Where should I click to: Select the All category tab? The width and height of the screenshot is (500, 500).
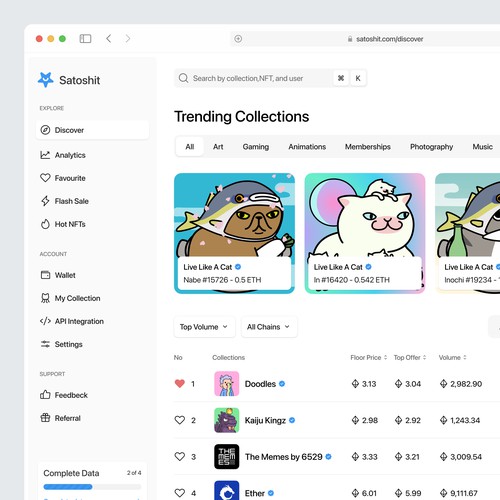pos(190,147)
